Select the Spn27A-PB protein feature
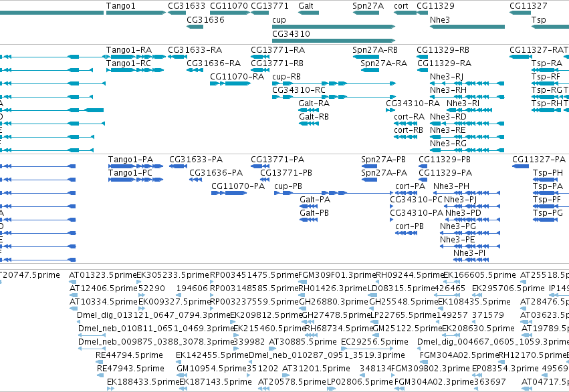 (369, 166)
